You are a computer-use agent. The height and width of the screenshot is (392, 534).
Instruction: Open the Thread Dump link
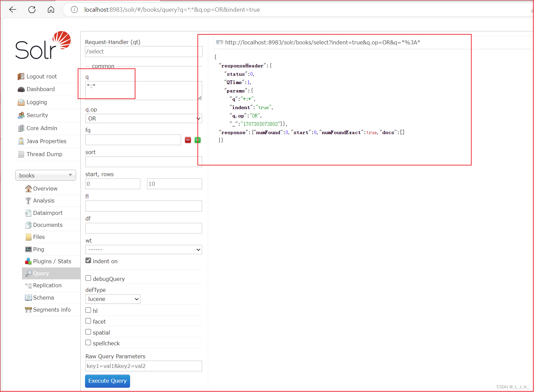44,154
